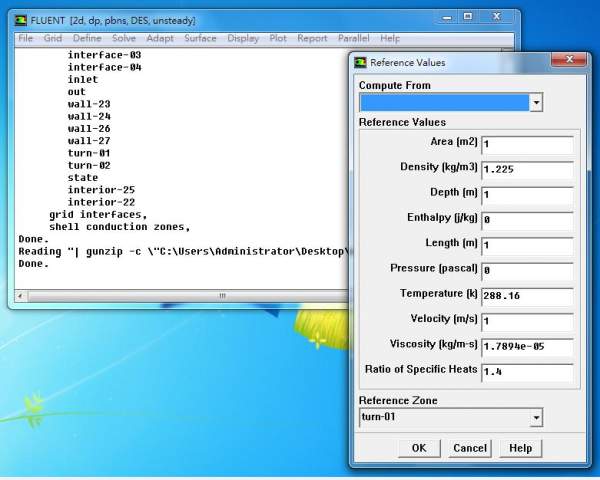Click the Velocity (m/s) input field
600x480 pixels.
[527, 321]
